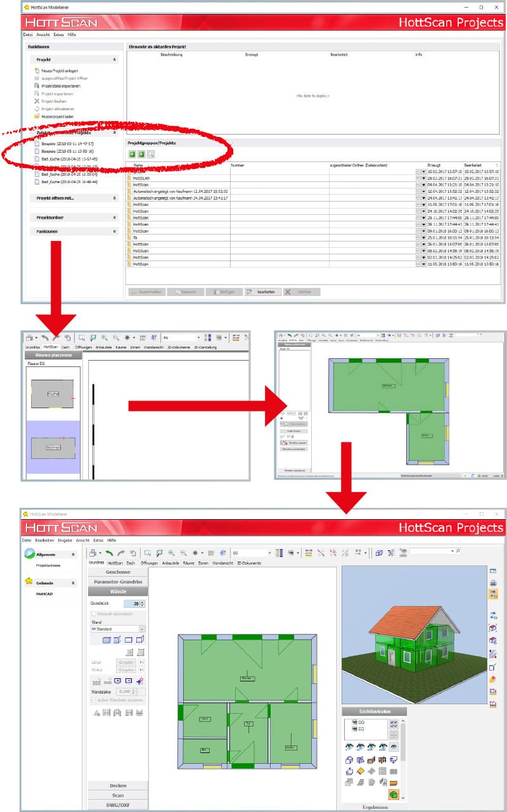Viewport: 507px width, 812px height.
Task: Click the search icon under Projektgruppen/Projekte
Action: pos(151,154)
